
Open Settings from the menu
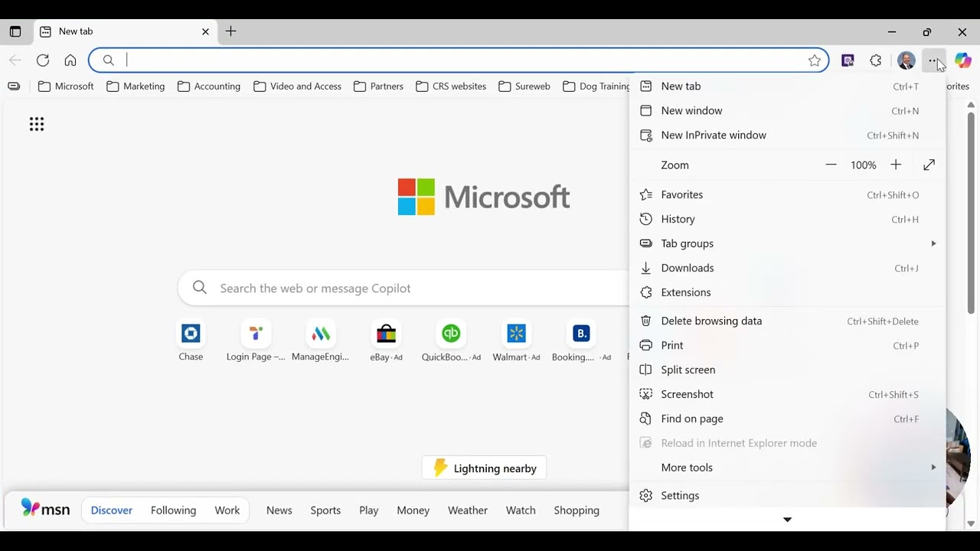pyautogui.click(x=787, y=496)
